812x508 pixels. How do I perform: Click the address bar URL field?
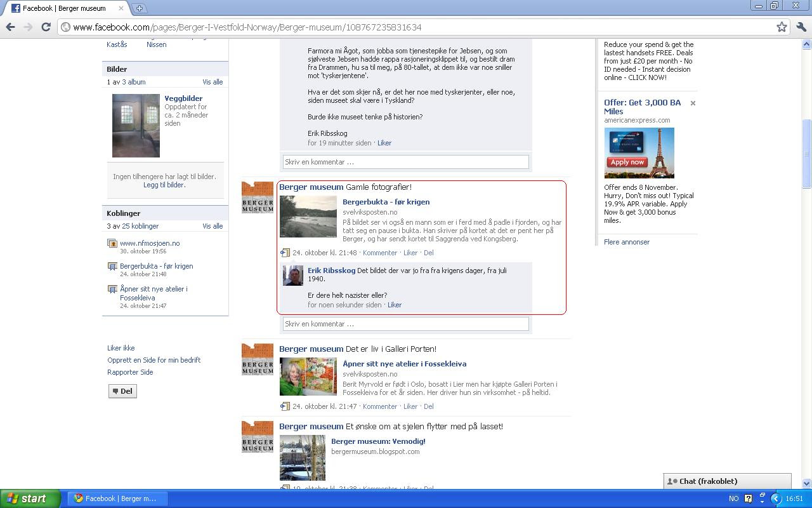pyautogui.click(x=416, y=27)
